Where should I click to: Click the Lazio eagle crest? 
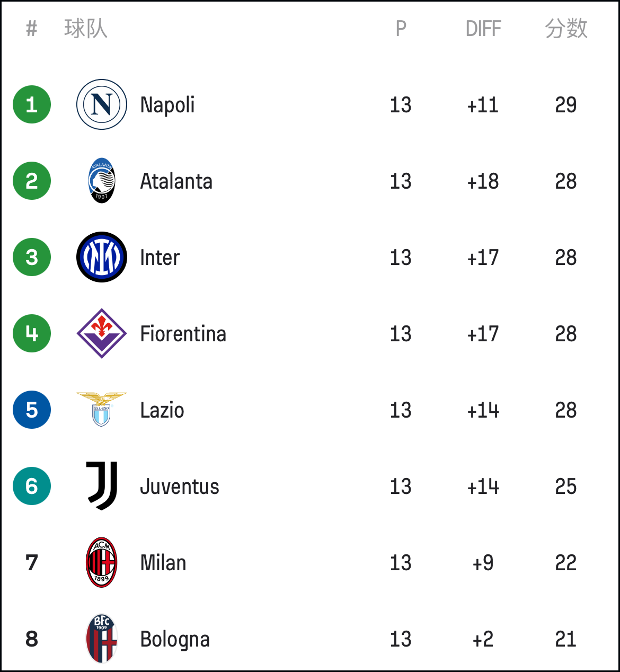click(x=102, y=409)
